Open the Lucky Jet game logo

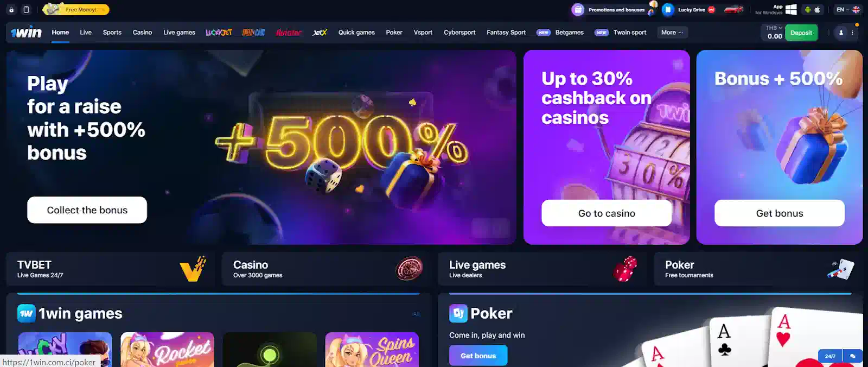[219, 33]
